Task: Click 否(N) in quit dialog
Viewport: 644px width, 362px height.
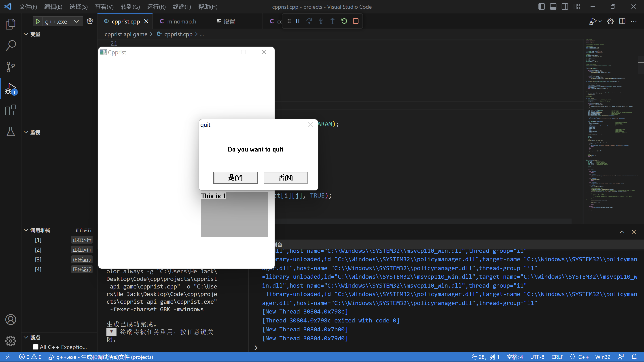Action: [x=286, y=178]
